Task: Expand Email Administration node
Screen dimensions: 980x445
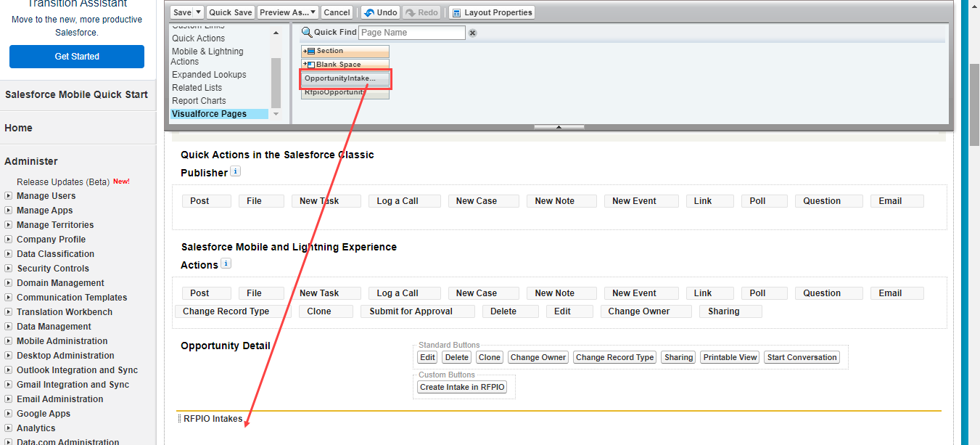Action: [8, 399]
